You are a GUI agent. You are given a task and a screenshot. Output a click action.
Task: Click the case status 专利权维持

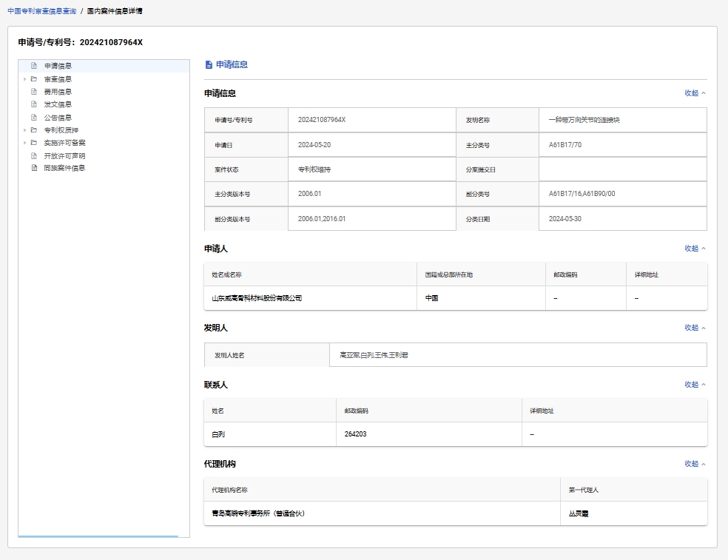[314, 169]
